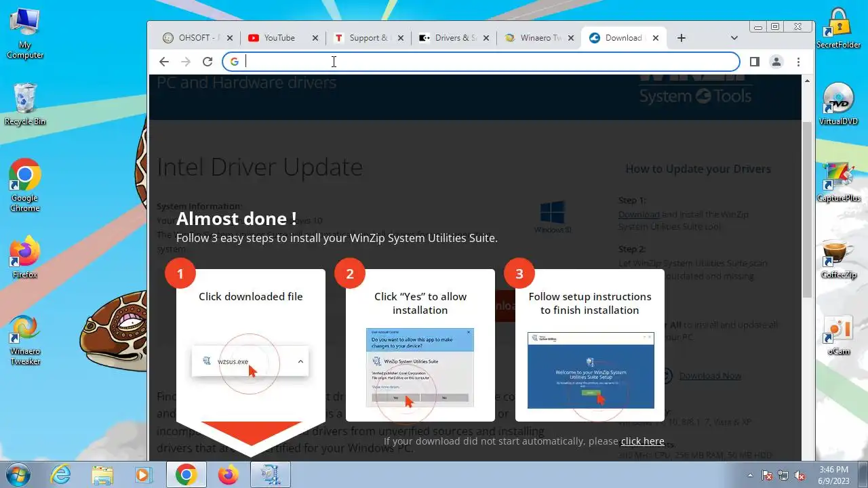Click the taskbar clock showing 3:46 PM
The image size is (868, 488).
tap(833, 474)
